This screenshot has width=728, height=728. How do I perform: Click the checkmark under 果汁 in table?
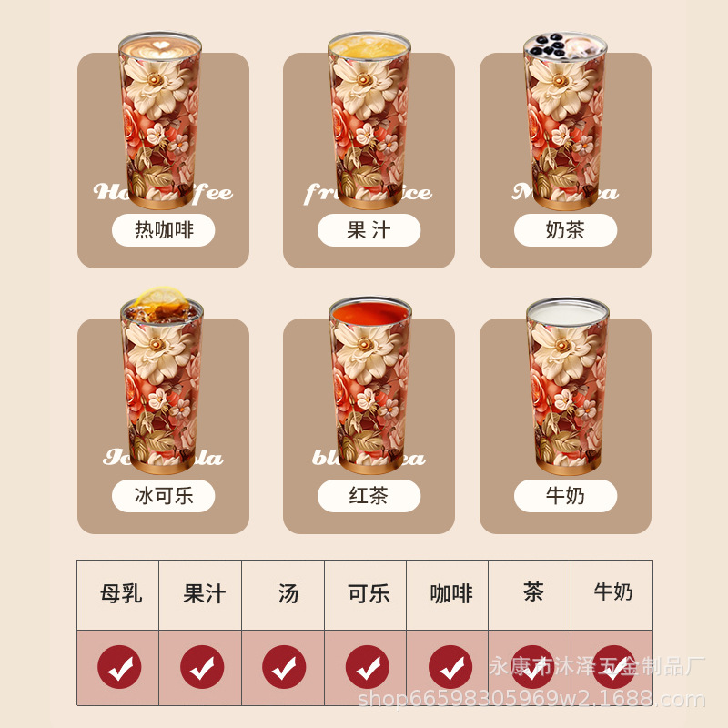202,667
